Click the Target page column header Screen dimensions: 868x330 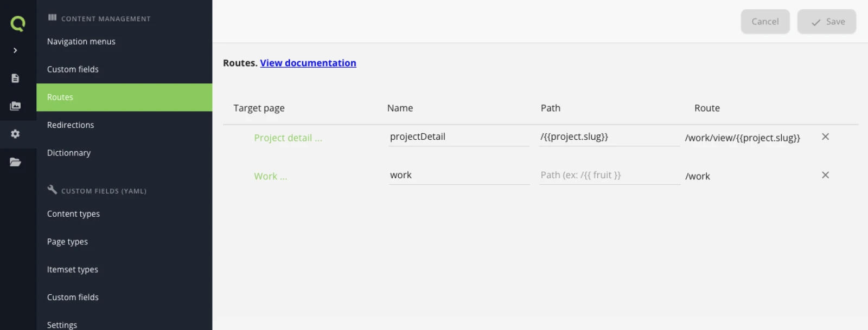[x=259, y=108]
